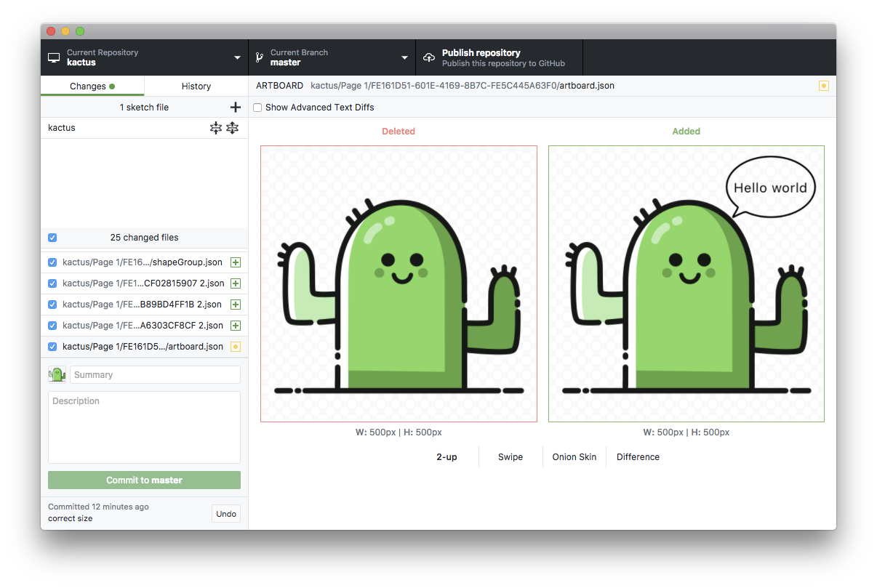Switch to the Changes tab
Image resolution: width=877 pixels, height=588 pixels.
pyautogui.click(x=92, y=86)
